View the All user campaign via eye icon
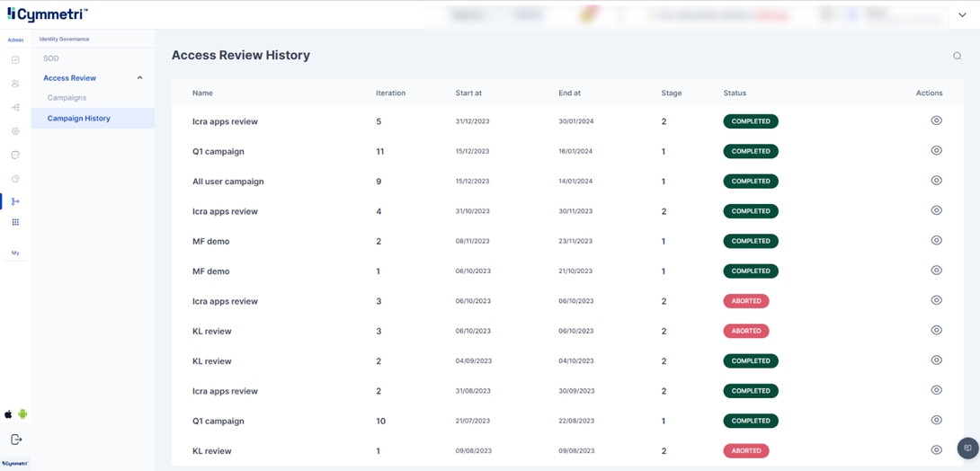The image size is (980, 471). (x=936, y=181)
